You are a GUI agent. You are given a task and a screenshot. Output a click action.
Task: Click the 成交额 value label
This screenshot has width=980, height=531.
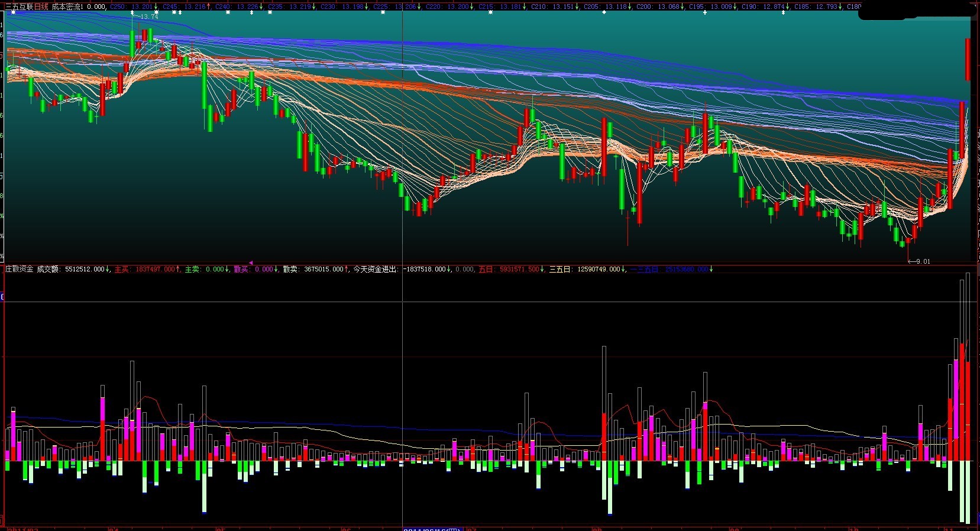(x=70, y=269)
